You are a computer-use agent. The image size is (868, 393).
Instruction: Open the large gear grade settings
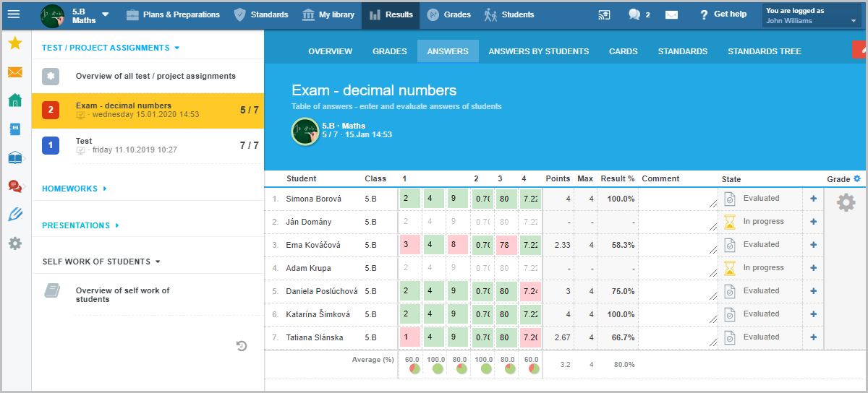[846, 203]
